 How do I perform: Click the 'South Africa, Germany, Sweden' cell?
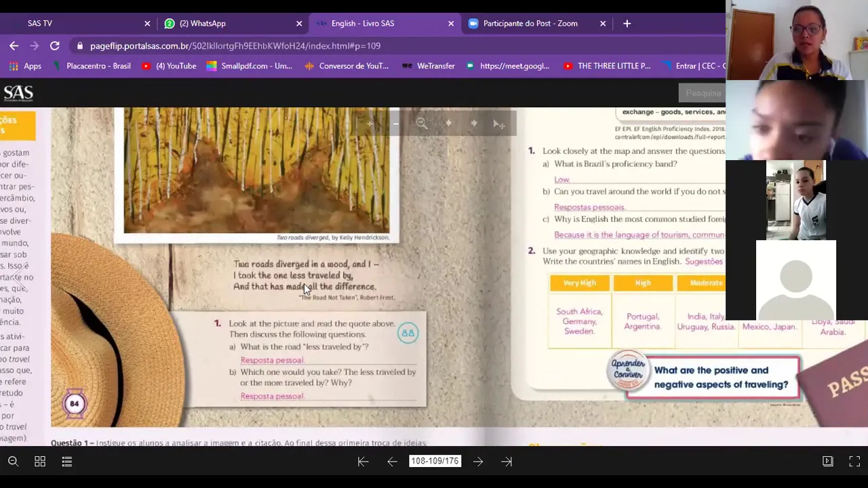coord(579,321)
